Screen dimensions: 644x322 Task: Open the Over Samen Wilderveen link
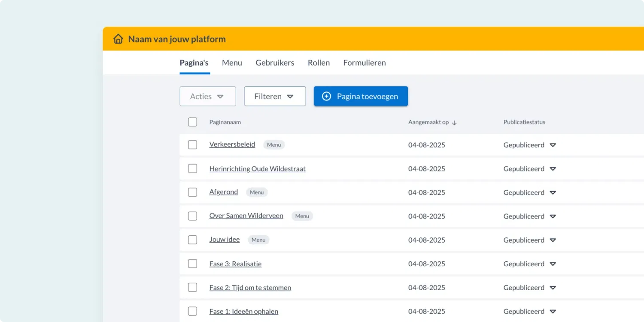246,216
